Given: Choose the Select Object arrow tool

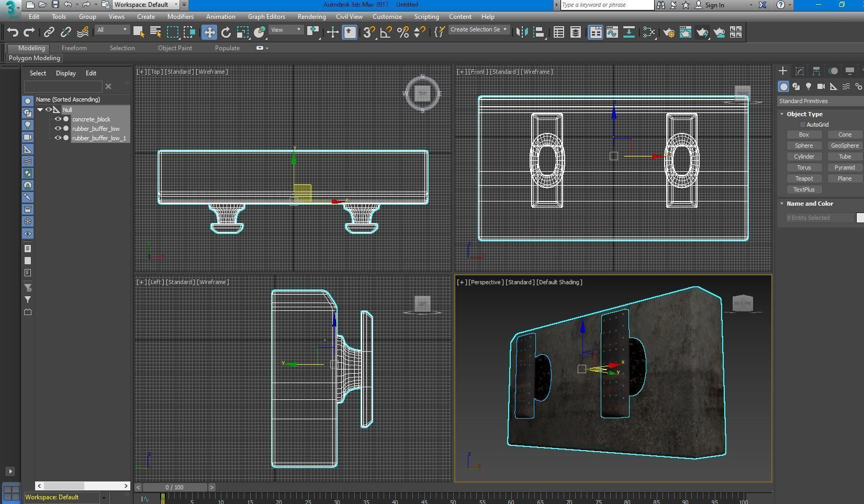Looking at the screenshot, I should tap(139, 32).
